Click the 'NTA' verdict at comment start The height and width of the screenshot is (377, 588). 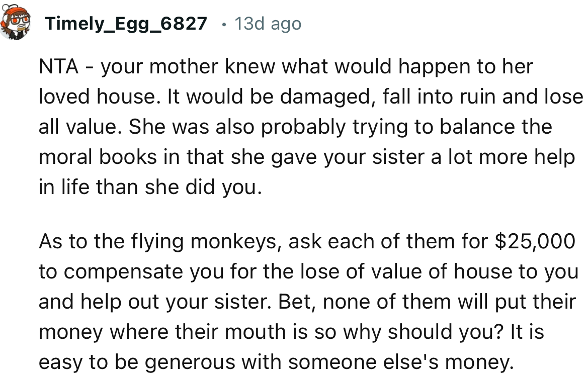(58, 67)
